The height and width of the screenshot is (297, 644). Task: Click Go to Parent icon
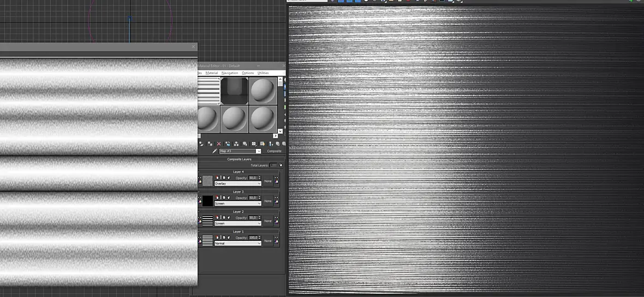[x=278, y=143]
